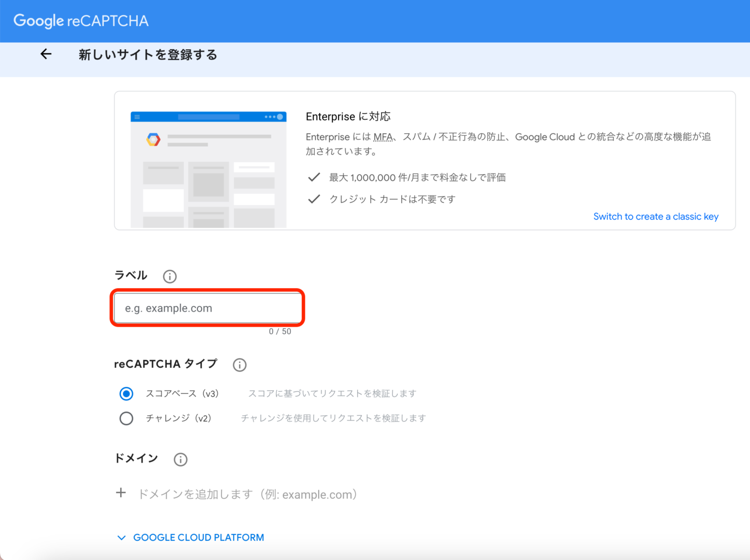The image size is (750, 560).
Task: Click the Enterprise illustration thumbnail
Action: click(x=208, y=169)
